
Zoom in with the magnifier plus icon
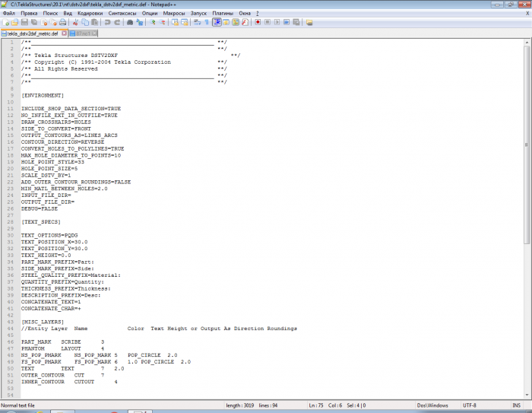pyautogui.click(x=152, y=22)
